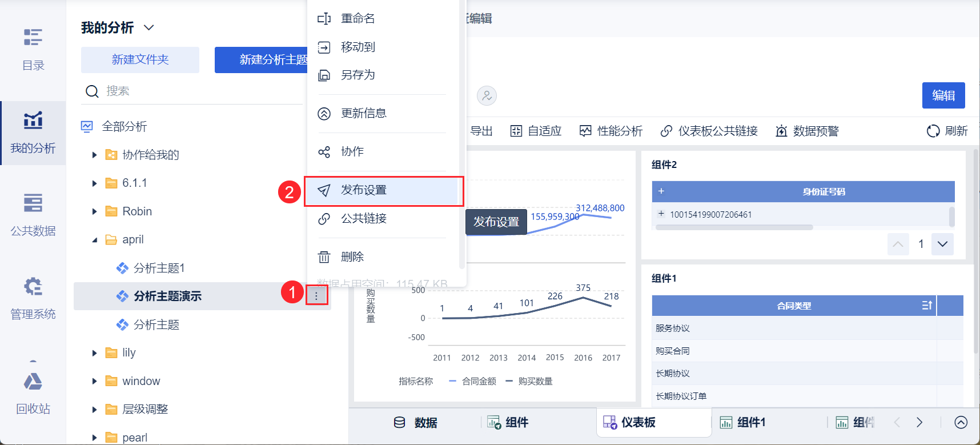Switch to the 组件1 bottom tab
Screen dimensions: 980x445
[742, 423]
